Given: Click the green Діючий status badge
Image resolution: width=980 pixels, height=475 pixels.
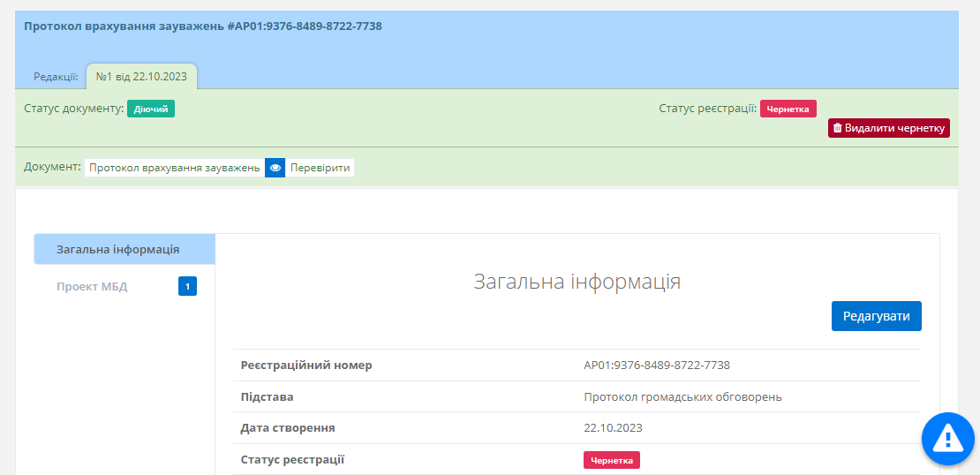Looking at the screenshot, I should (151, 109).
